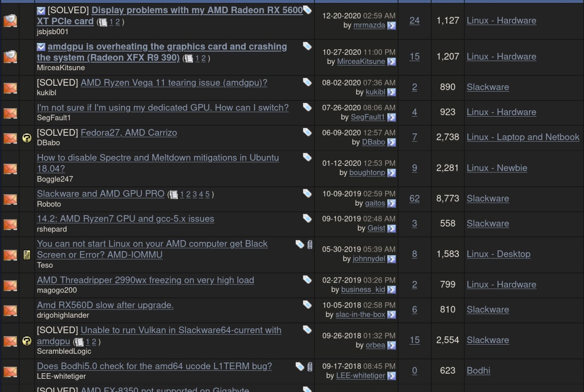Image resolution: width=584 pixels, height=392 pixels.
Task: Go to last post by slac-in-the-box arrow icon
Action: point(391,315)
